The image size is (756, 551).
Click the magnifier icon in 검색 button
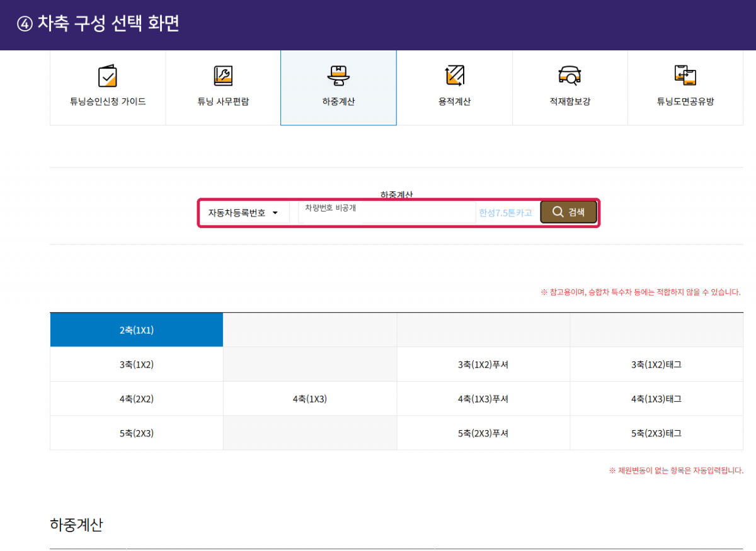pyautogui.click(x=558, y=212)
